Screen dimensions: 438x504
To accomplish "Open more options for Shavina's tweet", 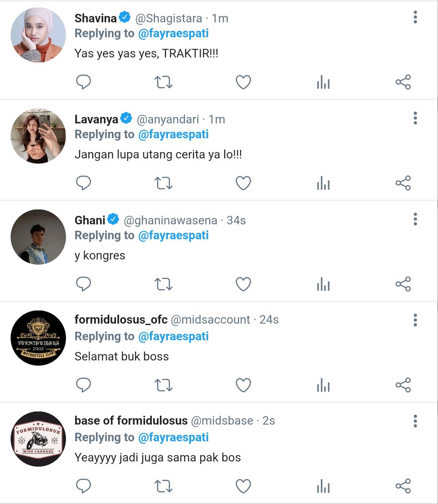I will [415, 17].
